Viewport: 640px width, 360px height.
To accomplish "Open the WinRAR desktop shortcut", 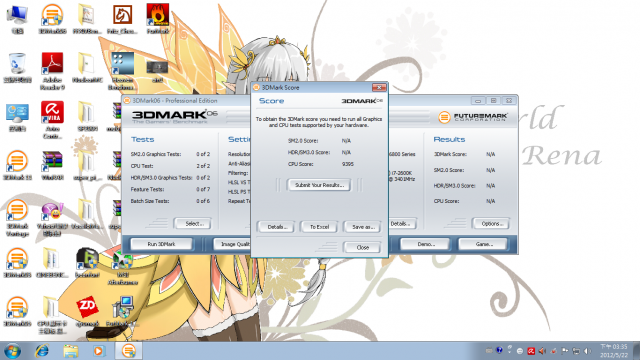I will click(x=52, y=165).
